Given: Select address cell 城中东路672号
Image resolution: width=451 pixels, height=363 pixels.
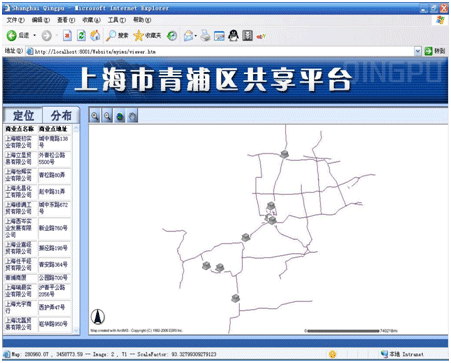Looking at the screenshot, I should point(55,208).
